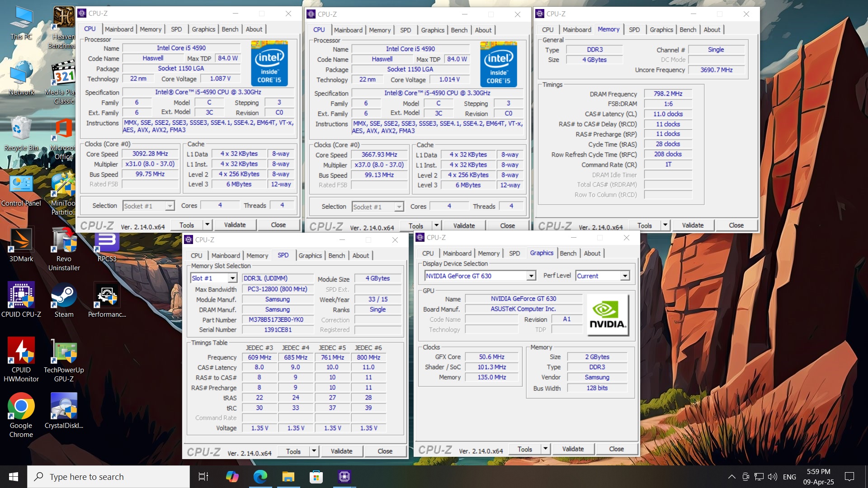The image size is (868, 488).
Task: Switch to Mainboard tab in first CPU-Z window
Action: [119, 29]
